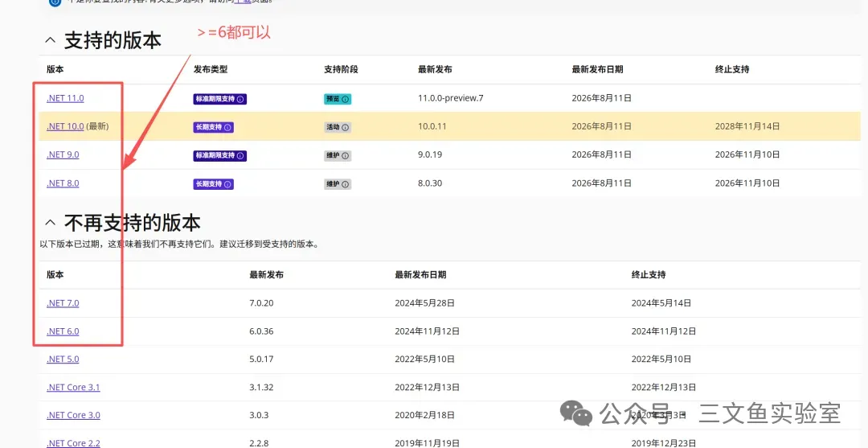This screenshot has height=448, width=868.
Task: Click the 3.0.3 release cell
Action: click(x=259, y=415)
